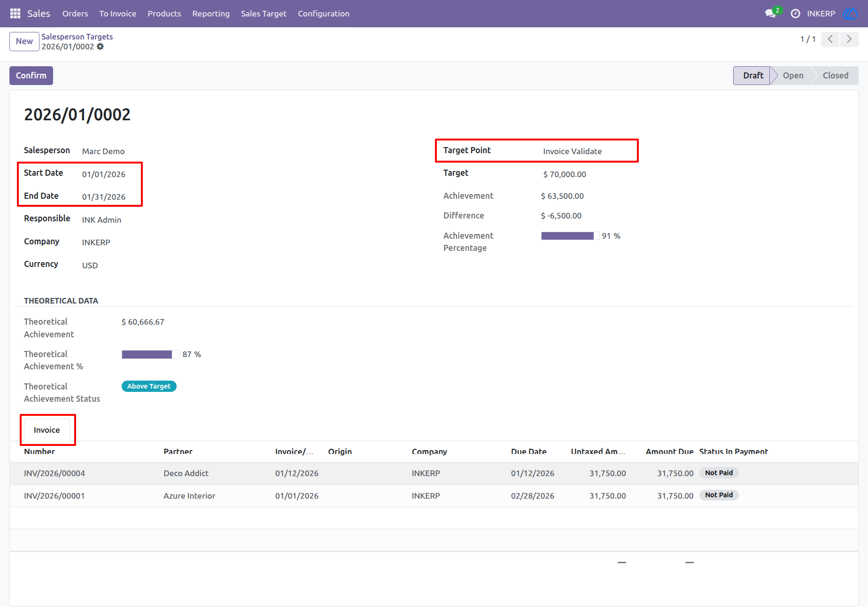The image size is (868, 608).
Task: Open the Reporting menu
Action: pyautogui.click(x=211, y=14)
